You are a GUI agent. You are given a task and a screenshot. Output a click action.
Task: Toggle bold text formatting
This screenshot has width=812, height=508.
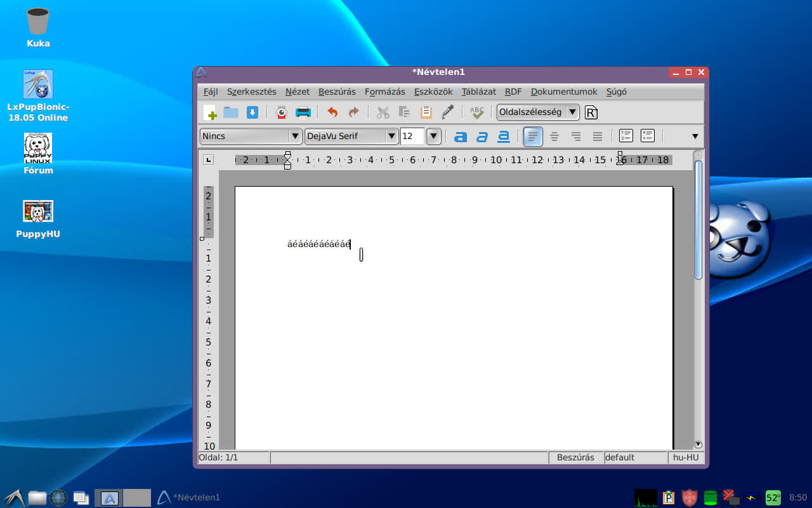[461, 136]
